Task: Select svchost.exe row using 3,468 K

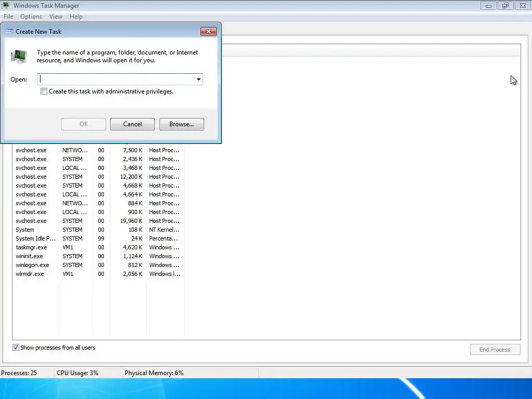Action: [x=98, y=168]
